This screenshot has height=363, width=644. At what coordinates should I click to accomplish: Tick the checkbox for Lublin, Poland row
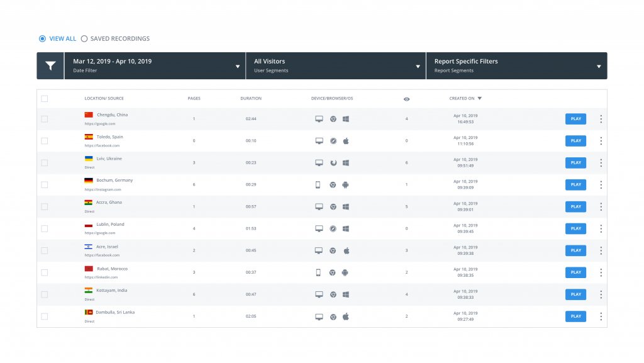click(x=45, y=229)
